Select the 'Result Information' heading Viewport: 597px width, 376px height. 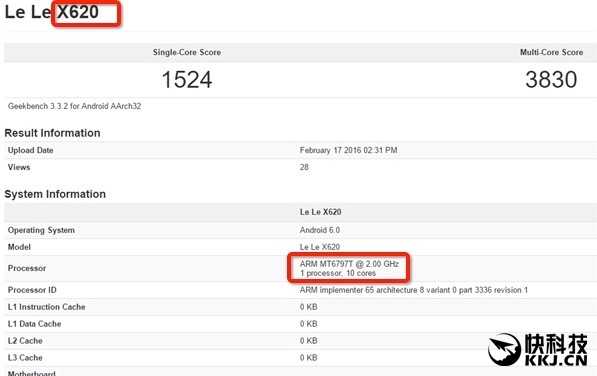pyautogui.click(x=53, y=133)
